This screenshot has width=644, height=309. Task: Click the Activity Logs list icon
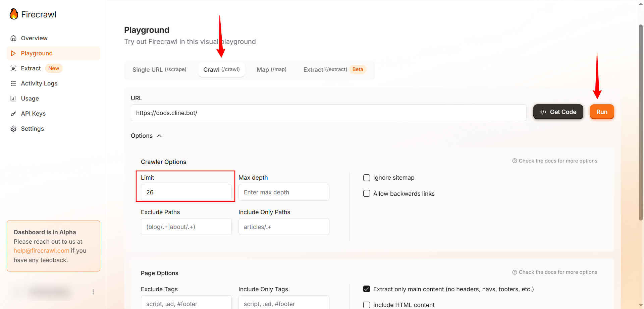coord(13,83)
